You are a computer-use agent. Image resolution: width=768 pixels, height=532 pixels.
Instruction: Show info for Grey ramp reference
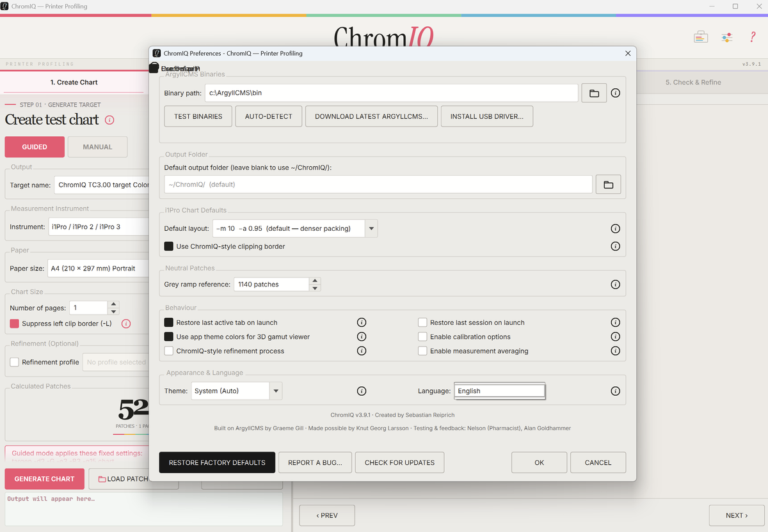pyautogui.click(x=616, y=285)
